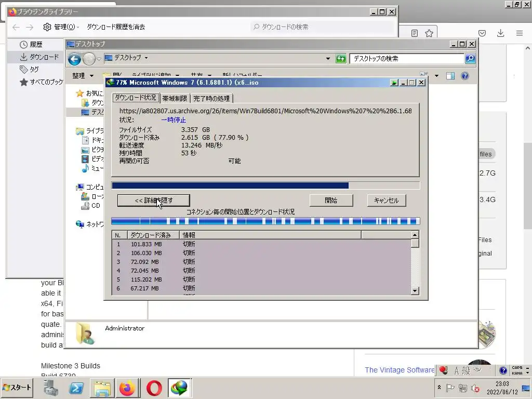Click Internet Download Manager taskbar icon
Screen dimensions: 532x399
(179, 388)
